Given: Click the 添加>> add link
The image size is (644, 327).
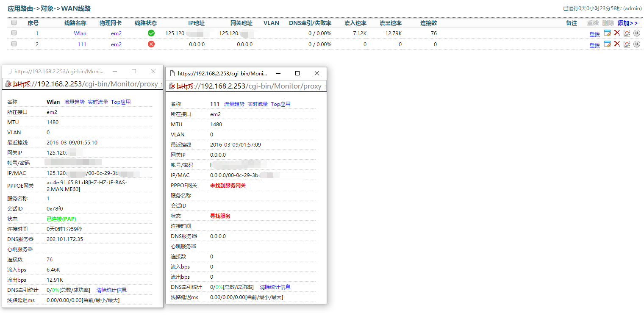Looking at the screenshot, I should point(627,23).
